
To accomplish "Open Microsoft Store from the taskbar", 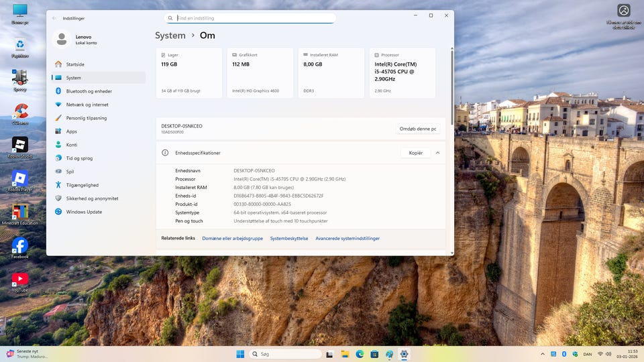I will coord(374,354).
